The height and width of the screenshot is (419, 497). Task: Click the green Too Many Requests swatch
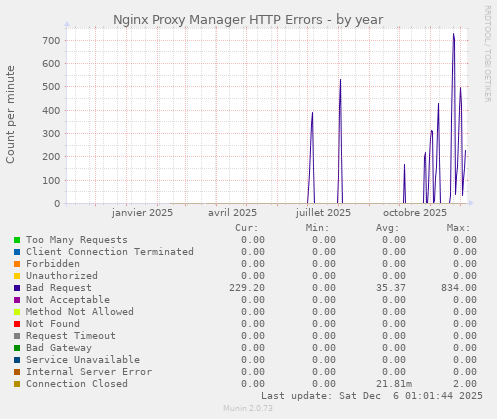17,240
